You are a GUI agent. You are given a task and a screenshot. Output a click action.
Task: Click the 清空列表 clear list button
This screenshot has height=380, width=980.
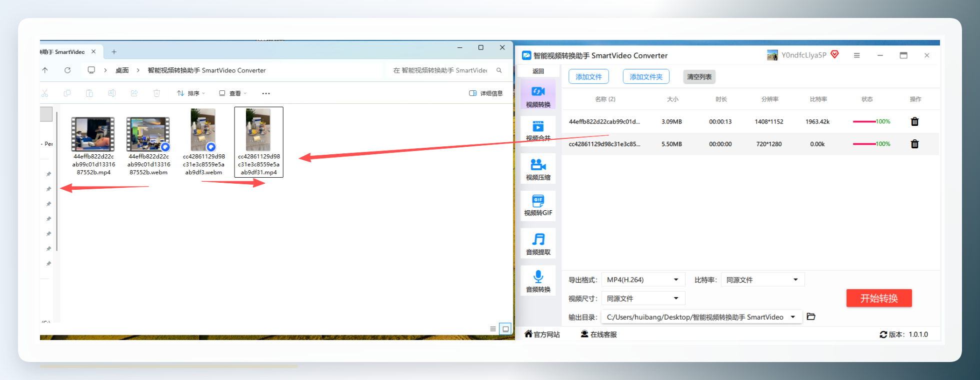[699, 77]
